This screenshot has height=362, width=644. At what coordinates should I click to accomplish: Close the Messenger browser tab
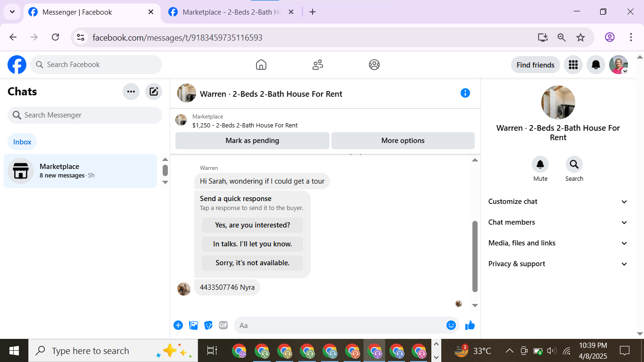pos(151,12)
